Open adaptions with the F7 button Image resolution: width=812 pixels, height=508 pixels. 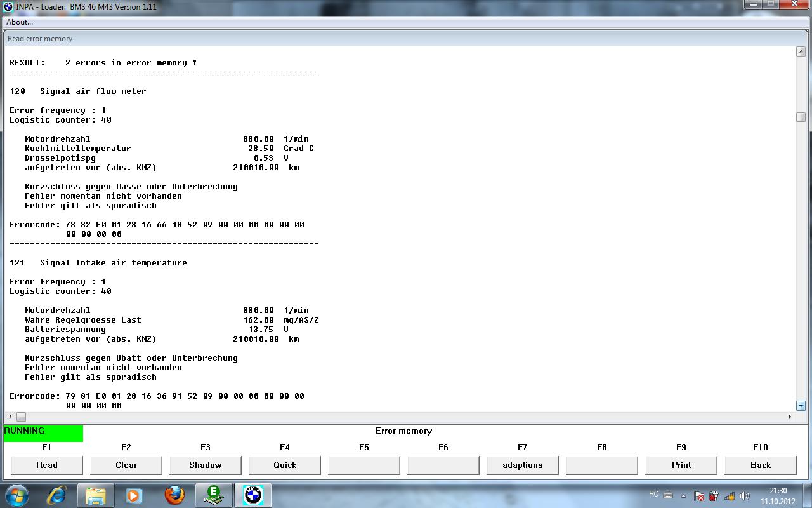[x=523, y=465]
